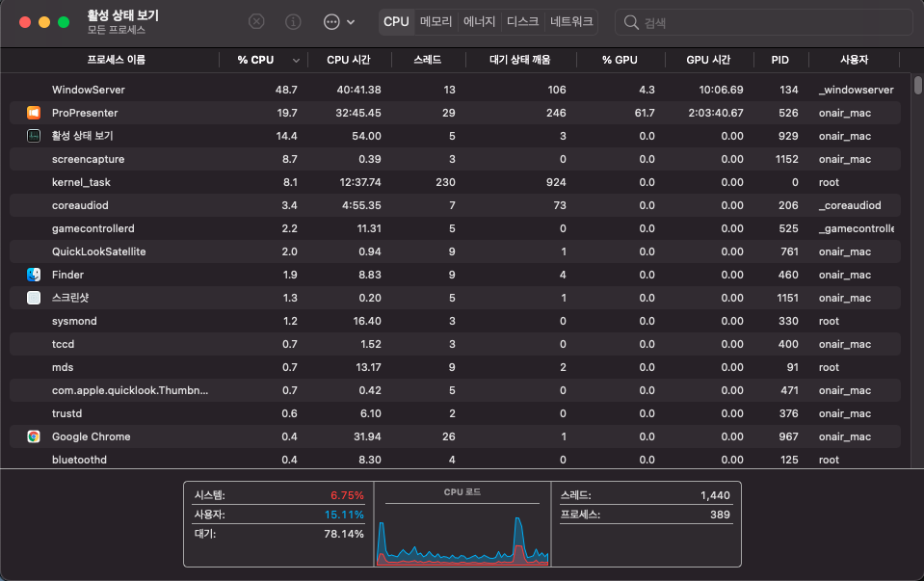Select the tccd process row
The width and height of the screenshot is (924, 581).
pyautogui.click(x=455, y=344)
